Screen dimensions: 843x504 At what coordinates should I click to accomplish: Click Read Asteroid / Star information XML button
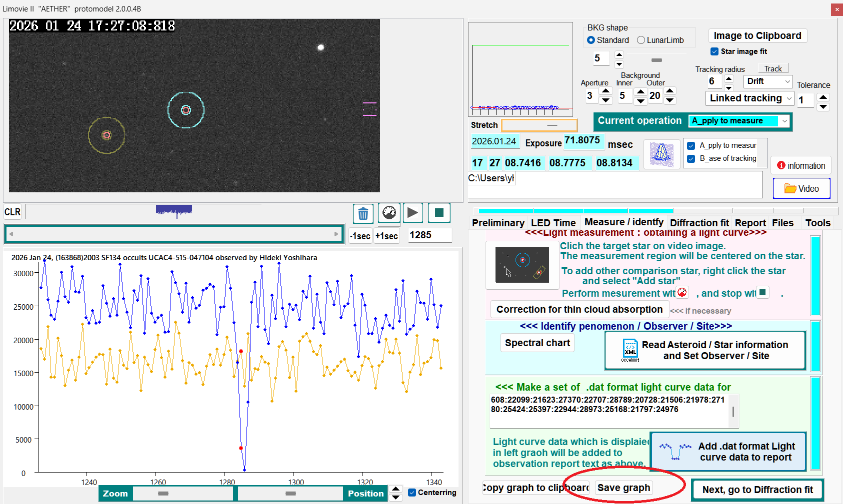tap(705, 351)
